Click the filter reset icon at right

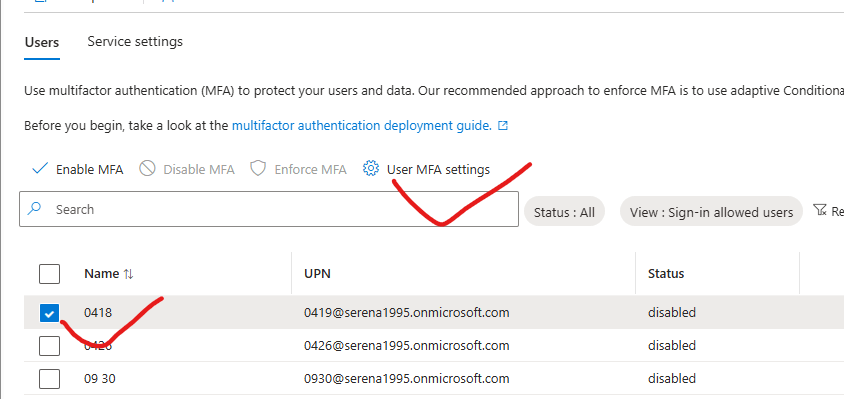point(820,210)
